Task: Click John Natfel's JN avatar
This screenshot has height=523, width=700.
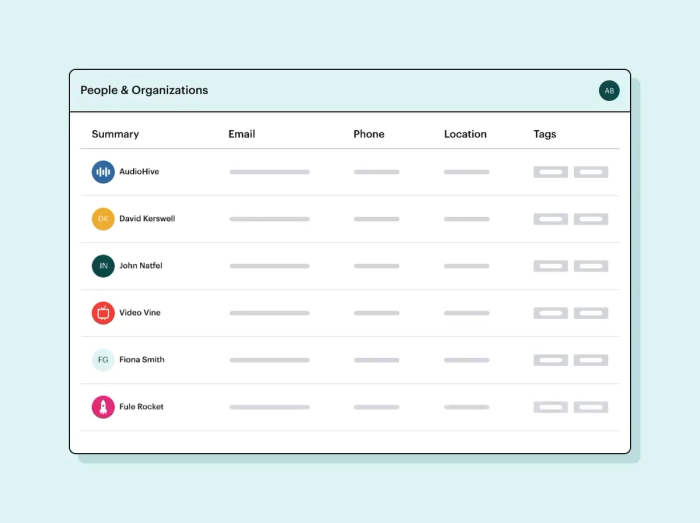Action: tap(103, 266)
